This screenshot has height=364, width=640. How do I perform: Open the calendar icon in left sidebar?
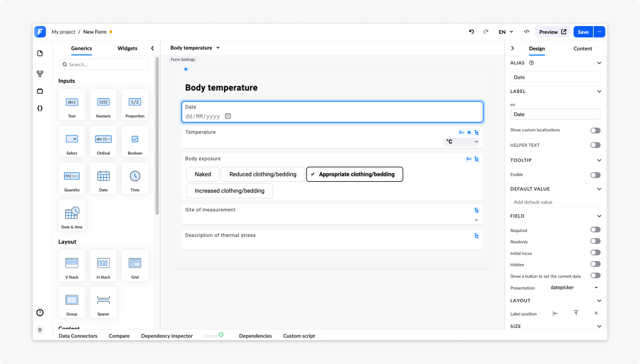pos(40,91)
